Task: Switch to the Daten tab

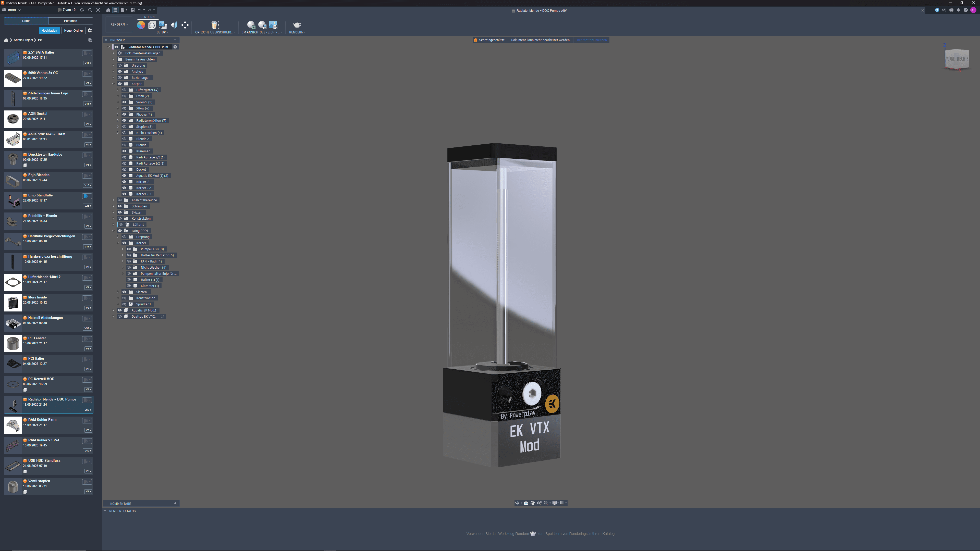Action: tap(26, 21)
